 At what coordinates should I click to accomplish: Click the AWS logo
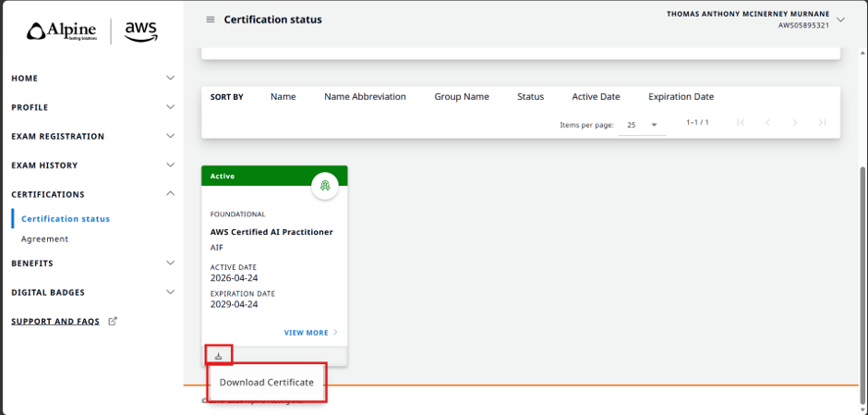click(x=141, y=31)
